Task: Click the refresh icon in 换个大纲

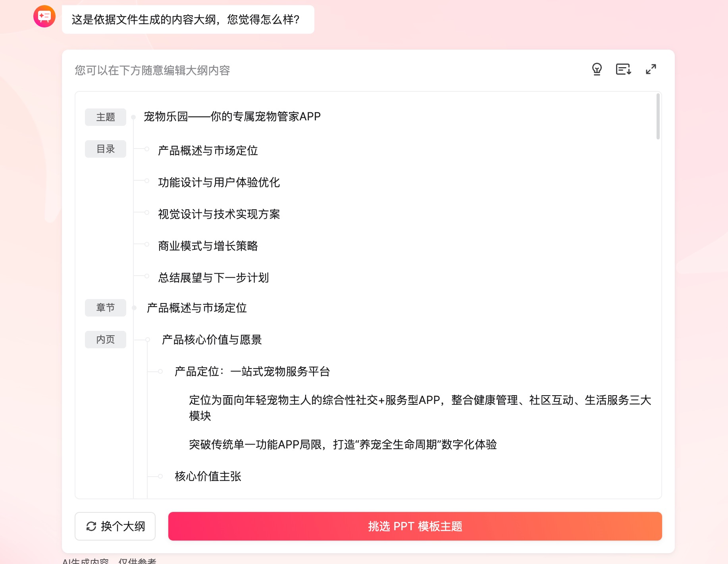Action: pos(91,526)
